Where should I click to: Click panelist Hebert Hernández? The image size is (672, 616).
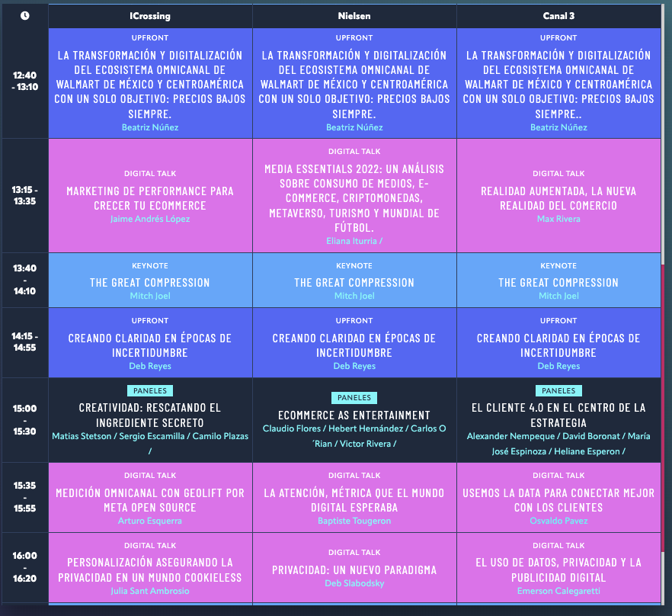click(x=366, y=428)
